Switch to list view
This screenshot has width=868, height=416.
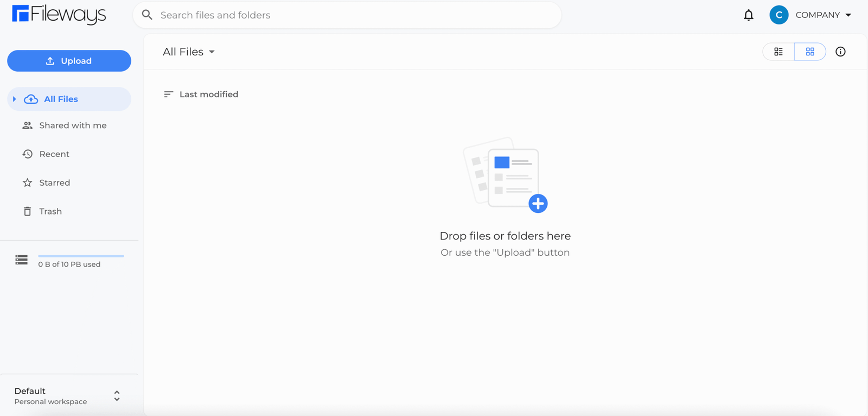tap(778, 52)
